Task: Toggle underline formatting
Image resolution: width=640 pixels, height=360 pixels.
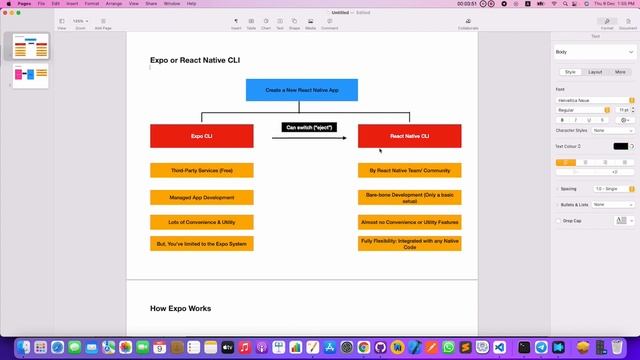Action: point(589,120)
